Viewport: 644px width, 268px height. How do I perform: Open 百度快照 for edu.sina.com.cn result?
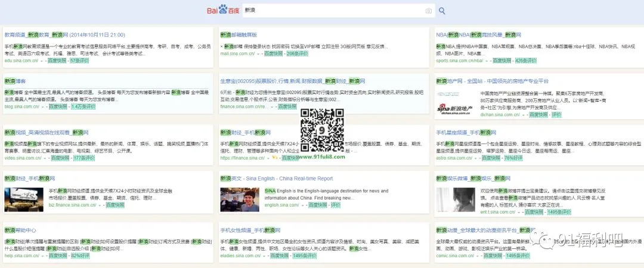pyautogui.click(x=57, y=61)
